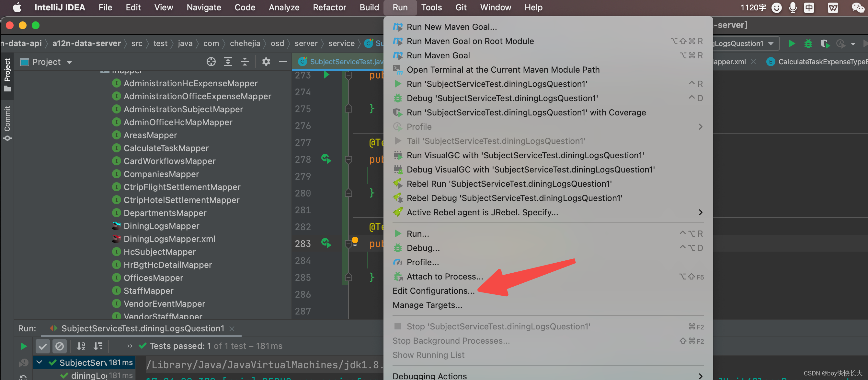Open the Apple menu
The image size is (868, 380).
pyautogui.click(x=17, y=7)
